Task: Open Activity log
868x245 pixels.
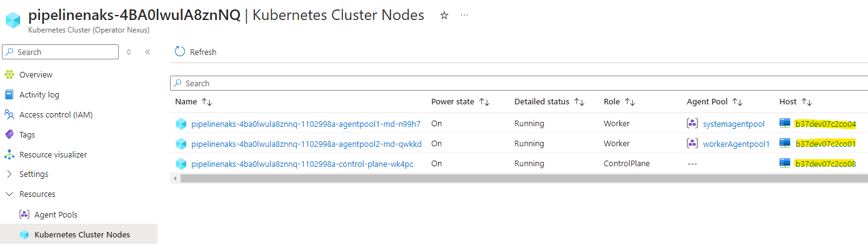Action: [x=39, y=94]
